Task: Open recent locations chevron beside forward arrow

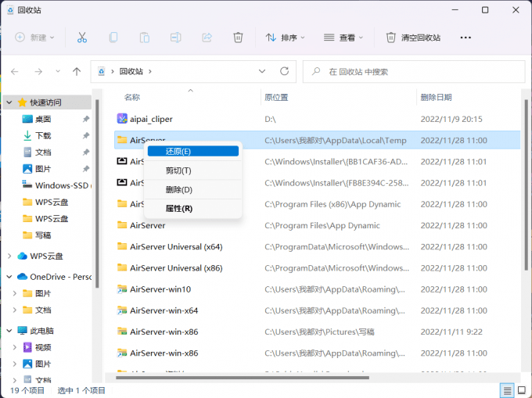Action: [x=58, y=71]
